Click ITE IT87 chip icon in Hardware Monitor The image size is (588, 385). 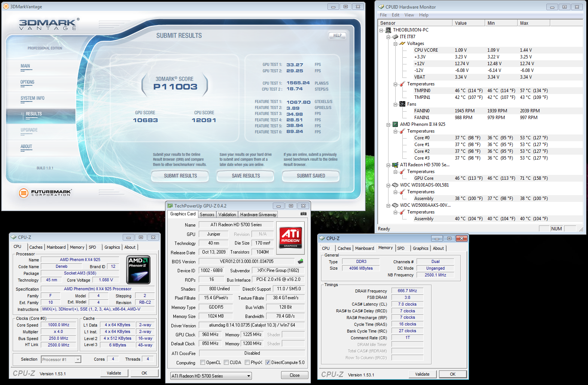coord(395,37)
